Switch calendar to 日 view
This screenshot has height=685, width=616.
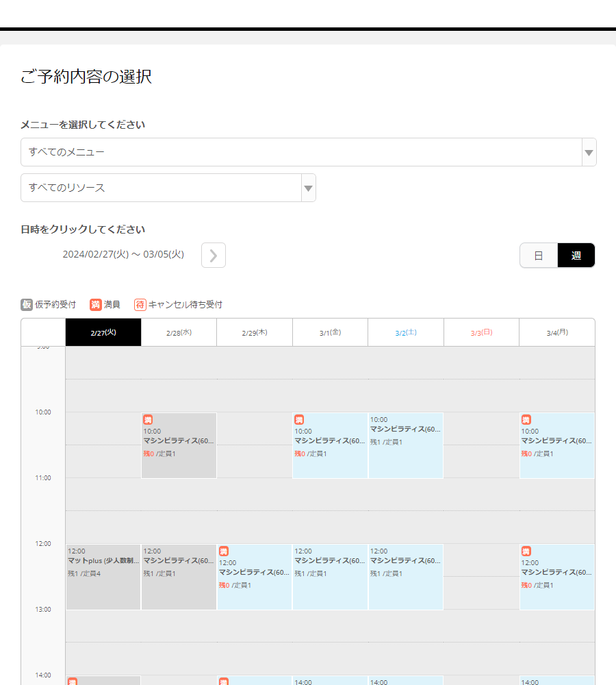pos(539,255)
